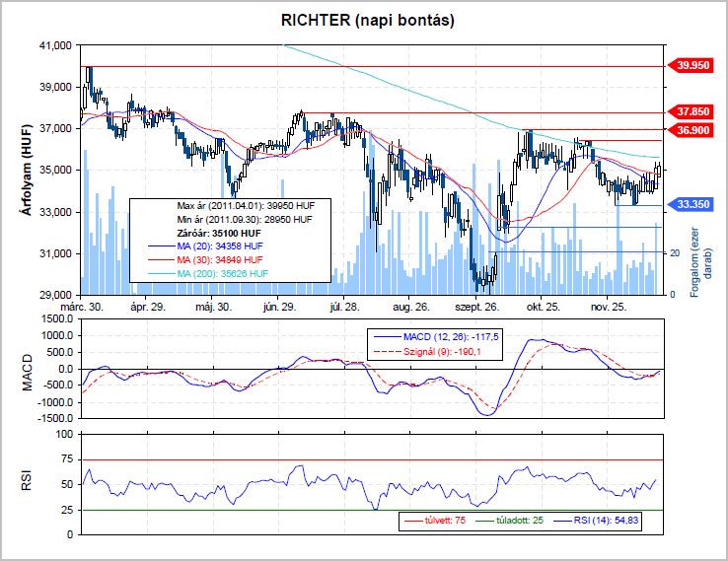Click the 31,000 price axis value
This screenshot has height=561, width=728.
(55, 253)
